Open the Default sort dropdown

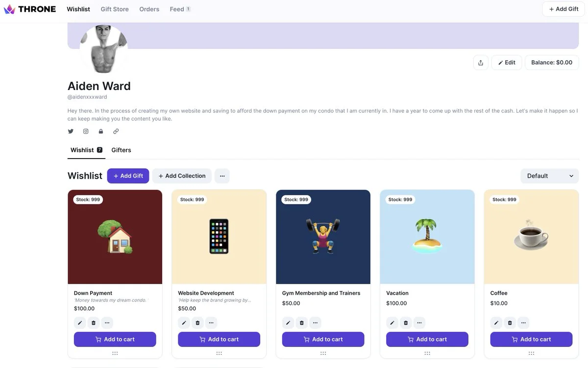(550, 176)
